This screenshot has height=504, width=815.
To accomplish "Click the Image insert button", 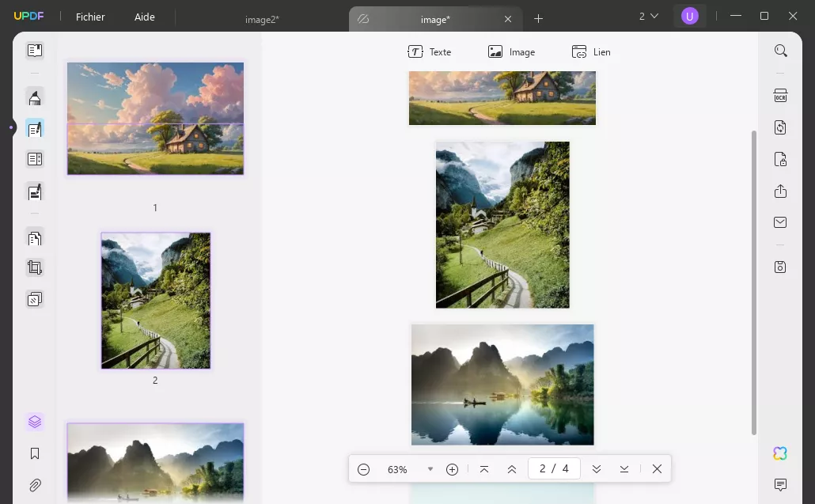I will (x=512, y=51).
